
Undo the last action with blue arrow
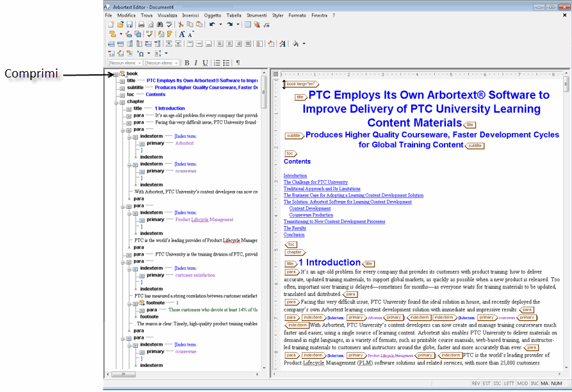pyautogui.click(x=212, y=24)
